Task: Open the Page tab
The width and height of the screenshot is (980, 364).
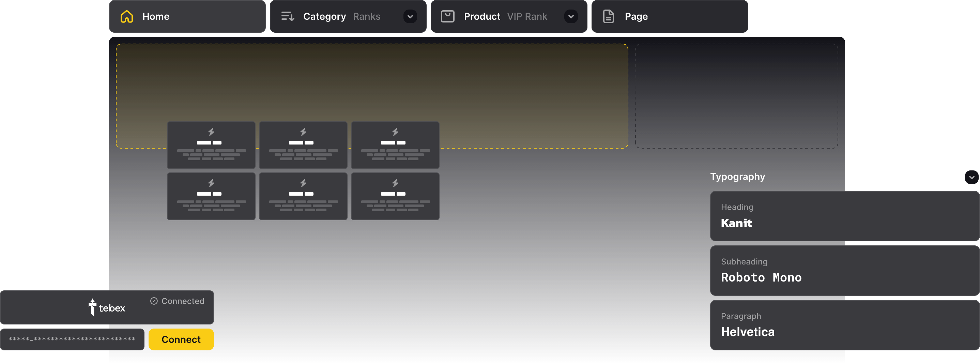Action: (x=670, y=16)
